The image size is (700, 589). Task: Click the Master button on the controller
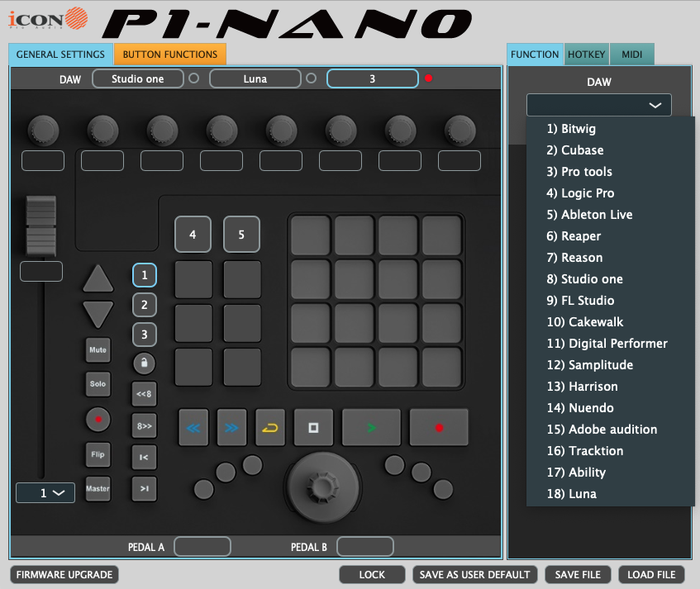[x=98, y=488]
